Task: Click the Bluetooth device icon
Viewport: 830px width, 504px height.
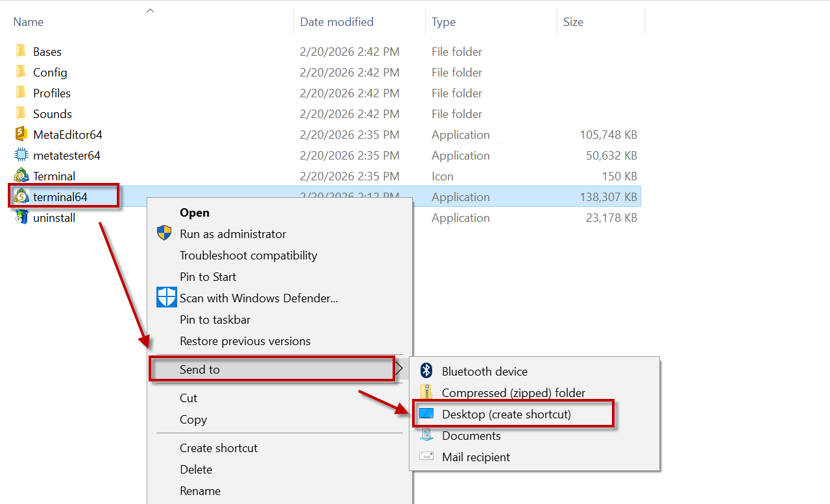Action: point(426,371)
